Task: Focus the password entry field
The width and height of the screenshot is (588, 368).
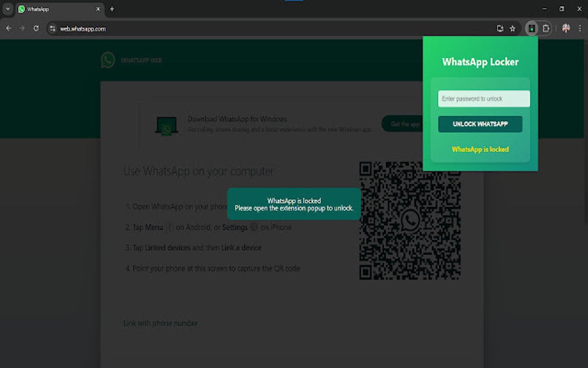Action: (483, 98)
